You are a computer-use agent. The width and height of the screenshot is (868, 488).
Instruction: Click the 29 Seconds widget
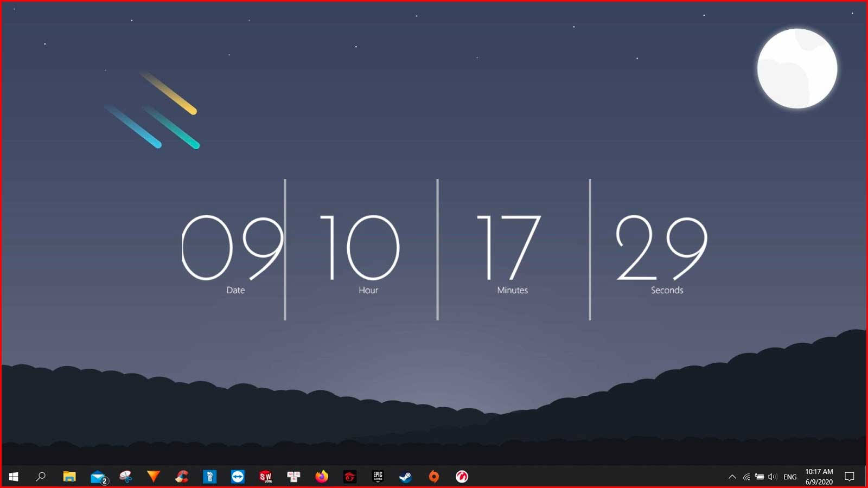662,254
